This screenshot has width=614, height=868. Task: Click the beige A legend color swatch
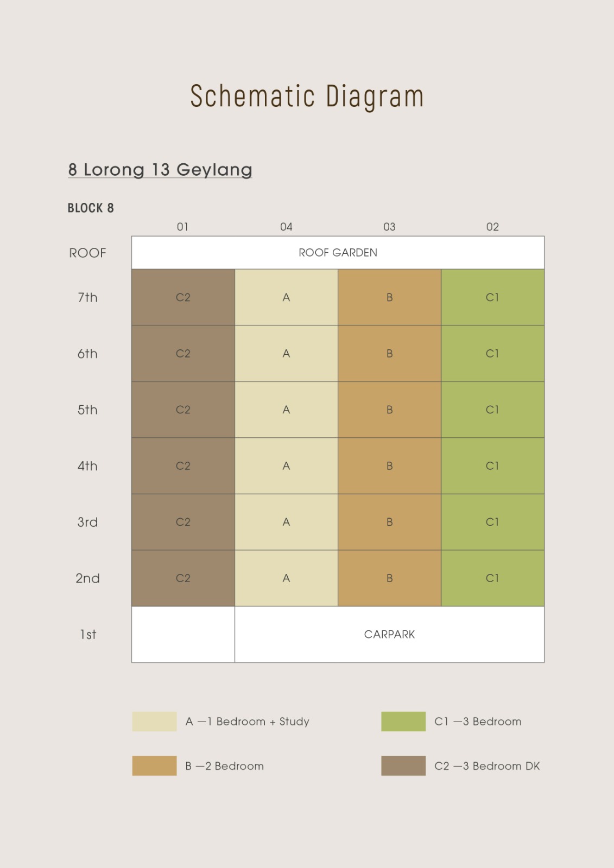point(154,722)
